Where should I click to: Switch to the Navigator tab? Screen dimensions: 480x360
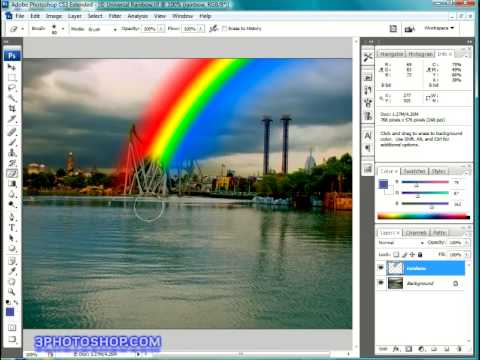click(x=391, y=54)
